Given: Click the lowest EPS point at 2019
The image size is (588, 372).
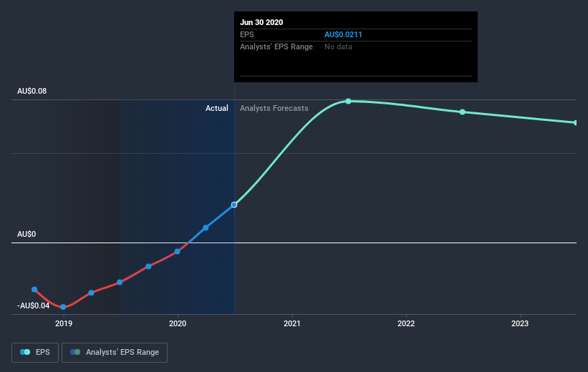Looking at the screenshot, I should click(63, 307).
